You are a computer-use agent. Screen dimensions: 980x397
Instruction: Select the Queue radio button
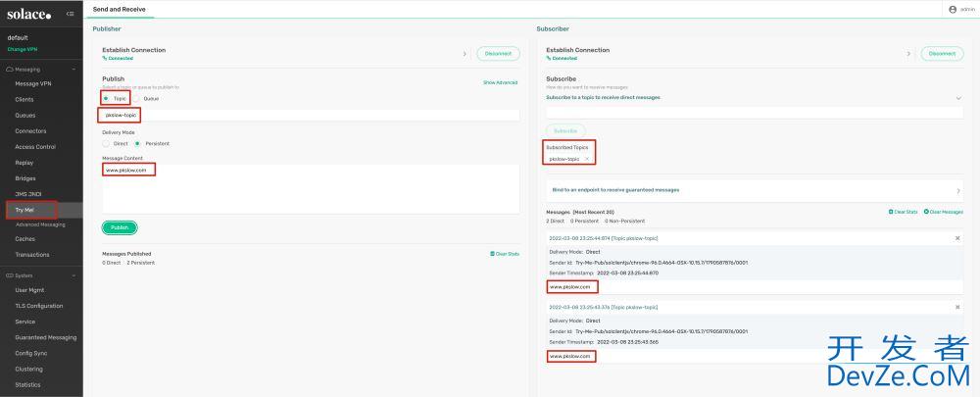pos(137,98)
